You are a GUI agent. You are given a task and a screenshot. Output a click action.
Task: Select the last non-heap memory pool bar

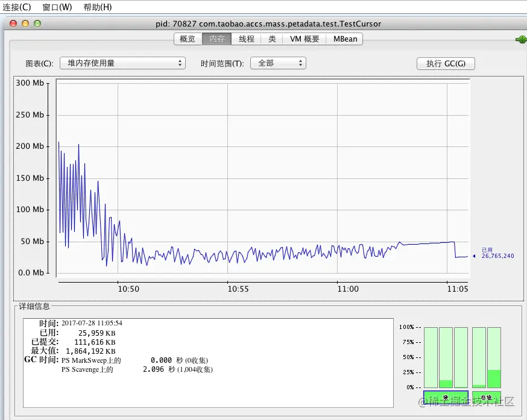click(x=494, y=357)
